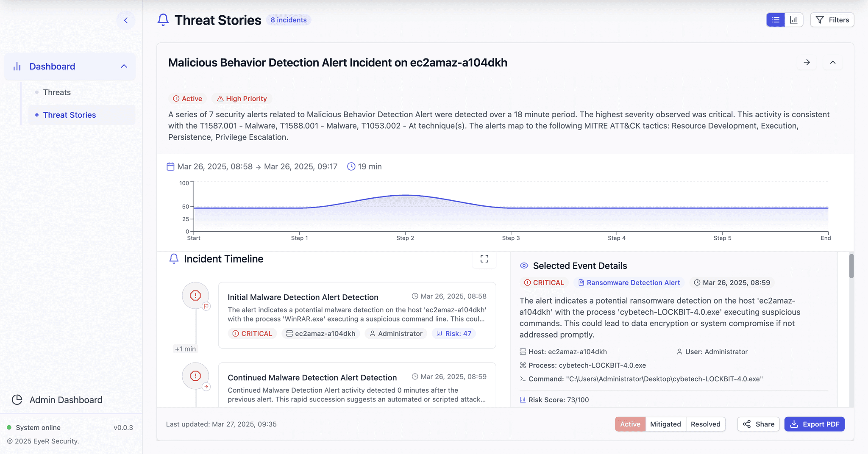
Task: Set incident status to Mitigated
Action: 665,424
